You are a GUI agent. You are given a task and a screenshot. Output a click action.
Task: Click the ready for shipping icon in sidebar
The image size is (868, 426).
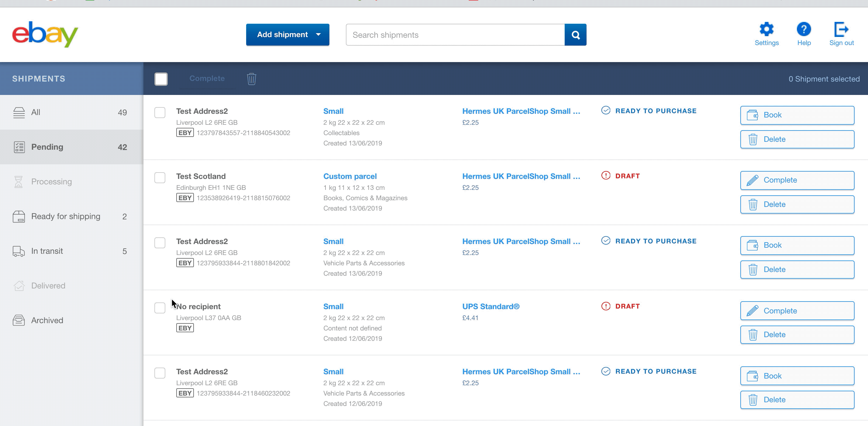point(19,216)
